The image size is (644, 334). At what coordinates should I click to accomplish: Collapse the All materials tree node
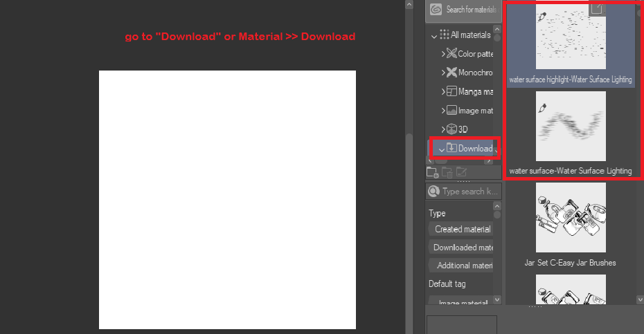tap(433, 36)
